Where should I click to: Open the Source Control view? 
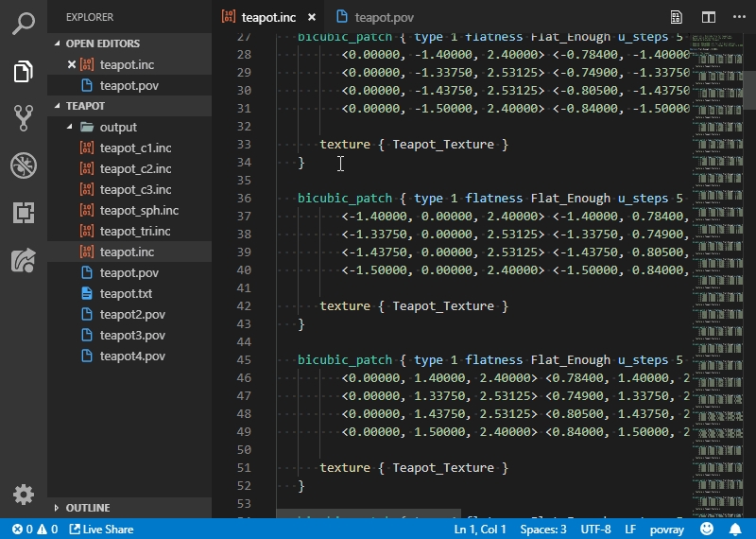24,118
